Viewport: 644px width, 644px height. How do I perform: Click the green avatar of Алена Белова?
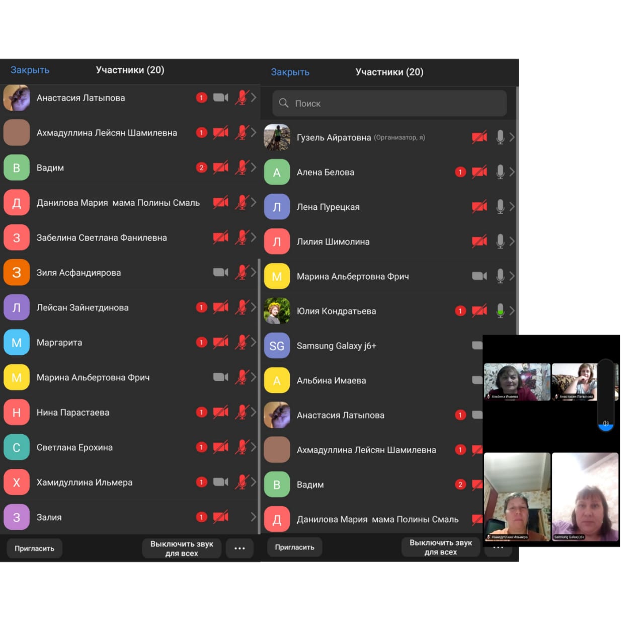(277, 172)
